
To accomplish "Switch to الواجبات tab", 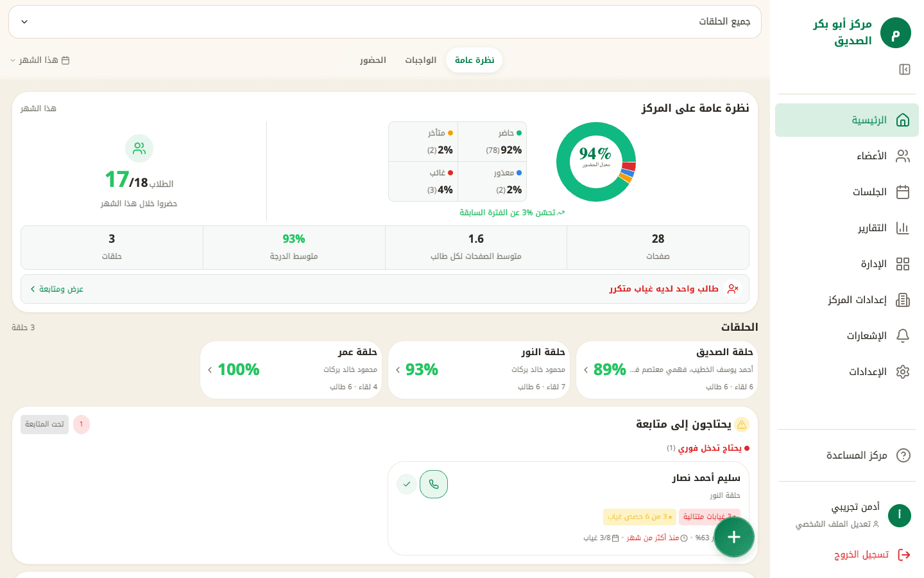I will click(420, 60).
